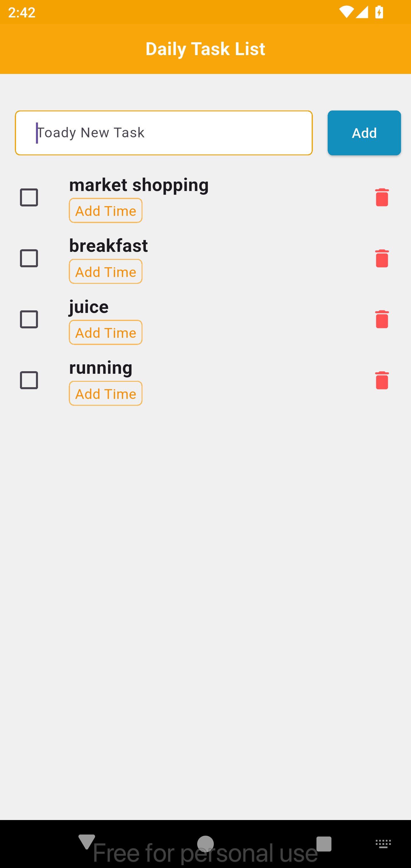
Task: Open recent apps with the square icon
Action: pos(324,844)
